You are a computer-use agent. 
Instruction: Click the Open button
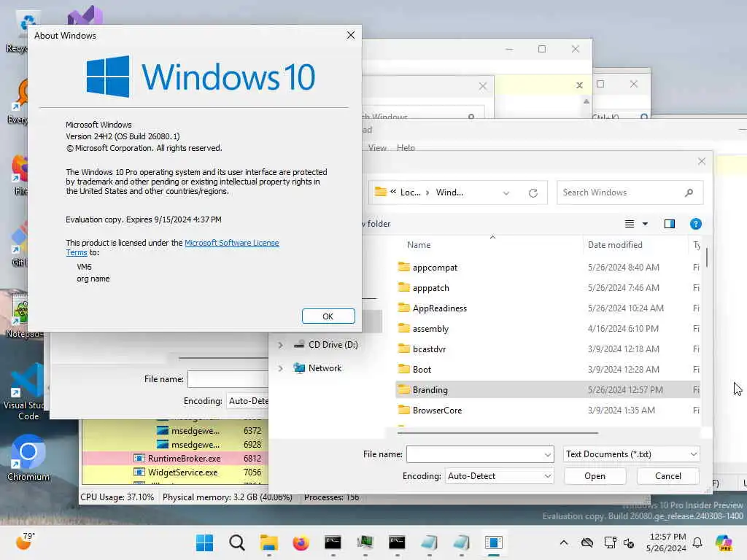(x=595, y=476)
